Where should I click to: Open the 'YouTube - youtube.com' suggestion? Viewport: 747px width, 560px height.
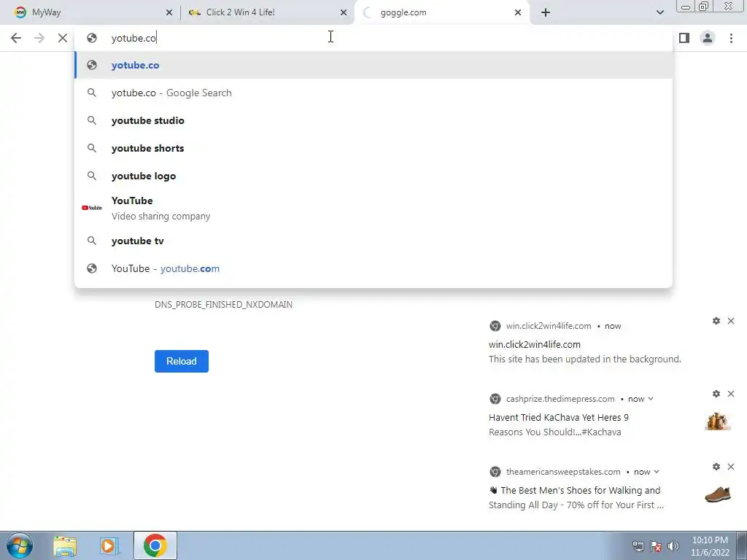373,268
